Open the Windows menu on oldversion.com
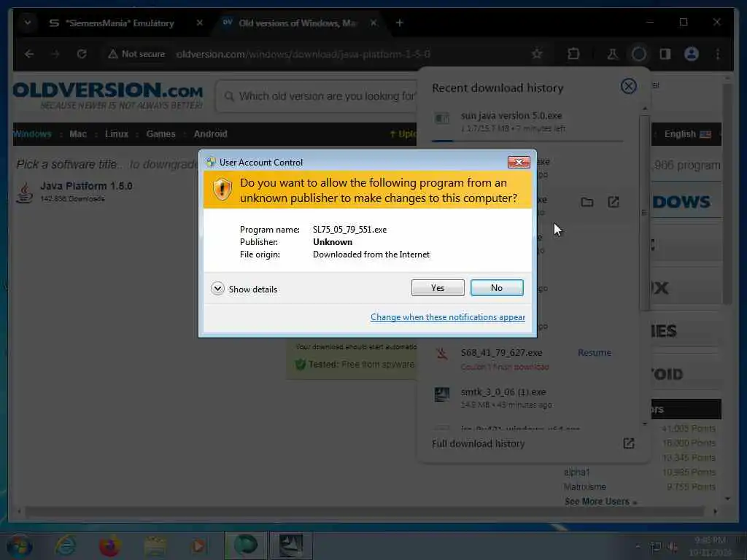 (32, 134)
